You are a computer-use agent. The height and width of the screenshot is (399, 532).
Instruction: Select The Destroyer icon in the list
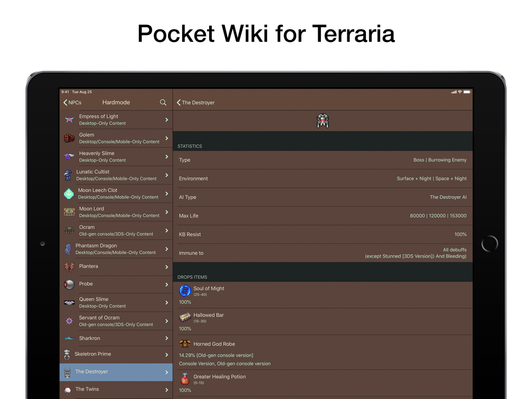pyautogui.click(x=67, y=372)
